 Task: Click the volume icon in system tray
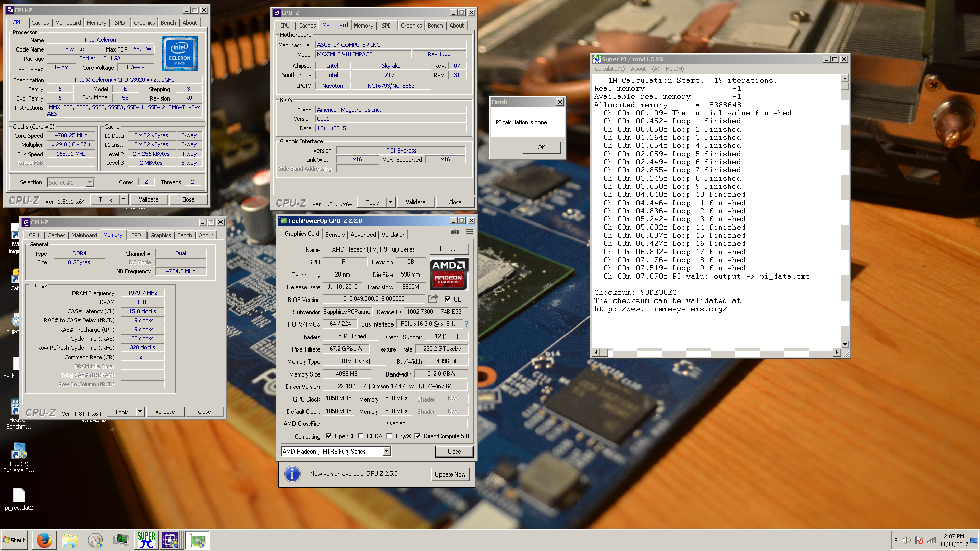pos(906,540)
